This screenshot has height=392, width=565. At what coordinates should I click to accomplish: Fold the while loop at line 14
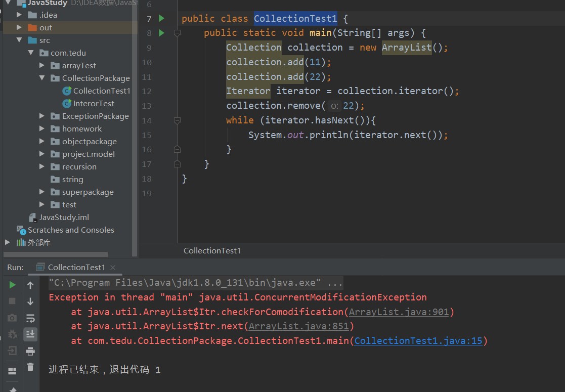tap(177, 120)
